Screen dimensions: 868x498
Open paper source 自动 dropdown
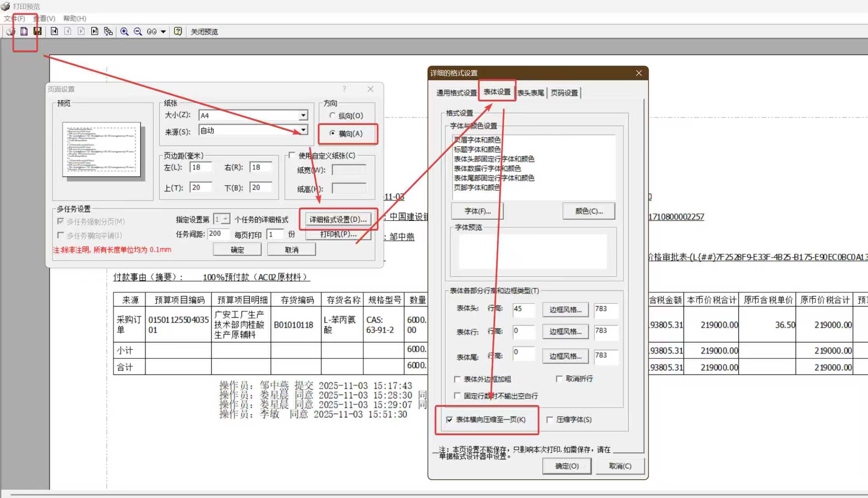pyautogui.click(x=303, y=130)
